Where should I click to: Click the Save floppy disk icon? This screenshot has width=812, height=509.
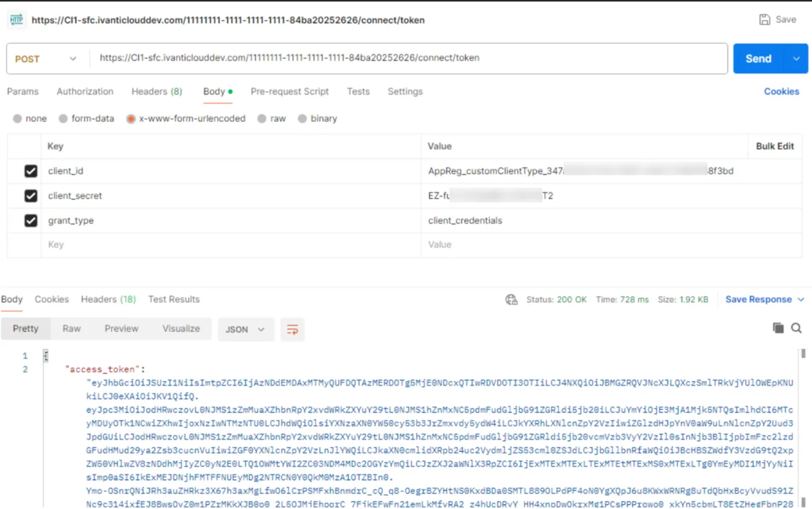coord(765,20)
